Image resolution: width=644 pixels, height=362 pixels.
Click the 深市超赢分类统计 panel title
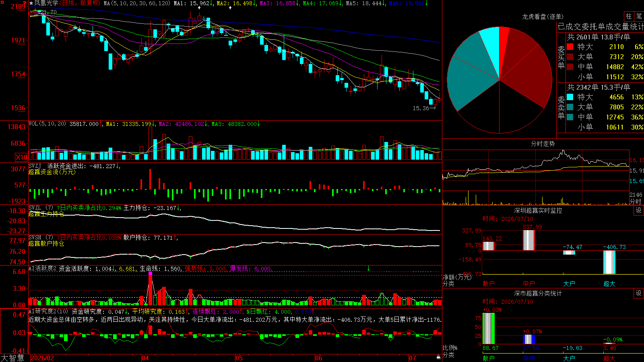[538, 293]
